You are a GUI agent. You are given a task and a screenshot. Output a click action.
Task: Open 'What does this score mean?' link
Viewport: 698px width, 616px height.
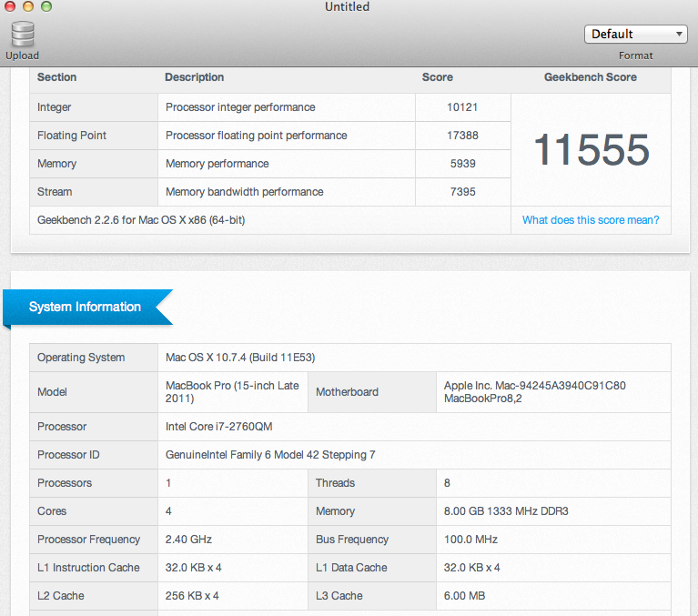[x=591, y=220]
